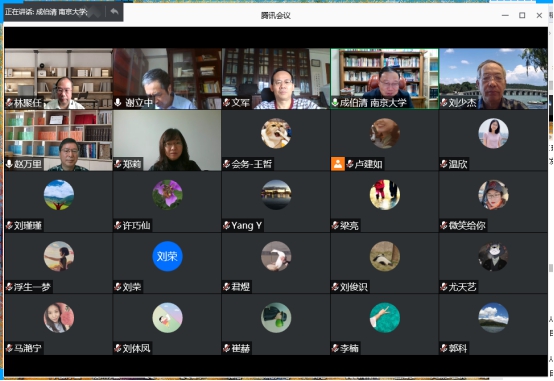
Task: Click the 郭科 landscape avatar
Action: pos(493,318)
